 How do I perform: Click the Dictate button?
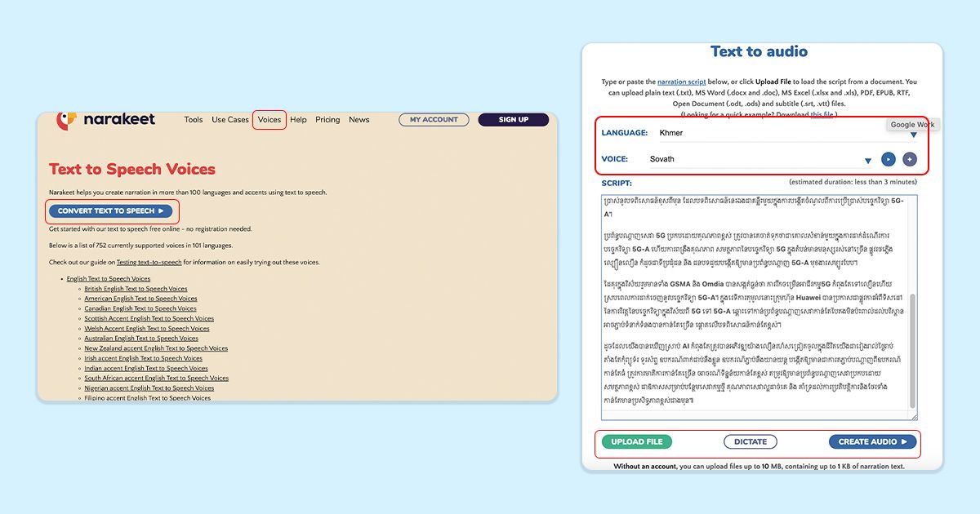click(x=751, y=442)
